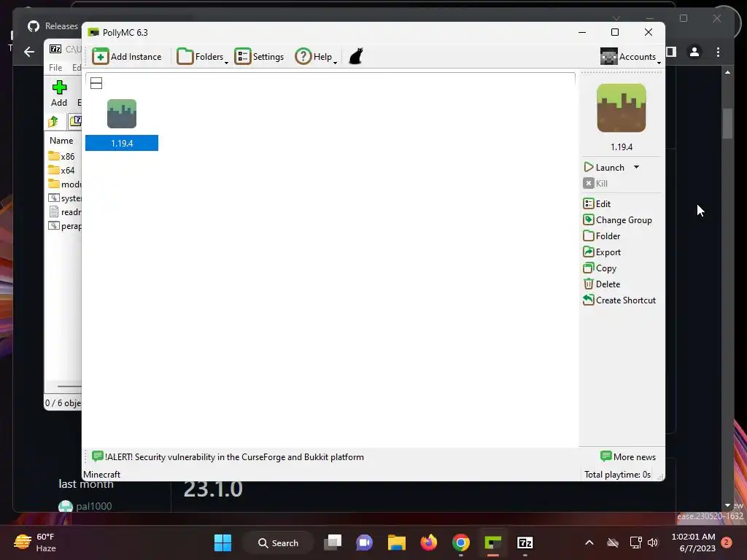Switch to 7-Zip on the taskbar
This screenshot has width=747, height=560.
(x=525, y=542)
